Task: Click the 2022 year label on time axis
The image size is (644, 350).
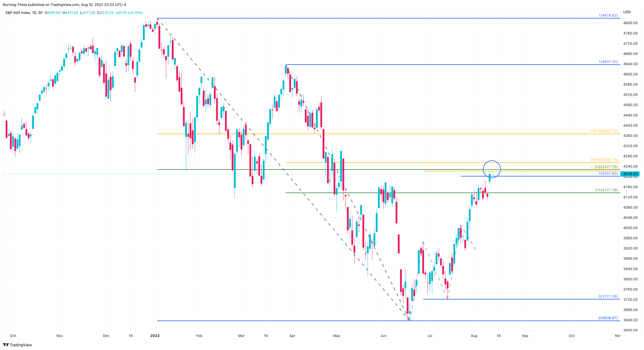Action: click(155, 336)
